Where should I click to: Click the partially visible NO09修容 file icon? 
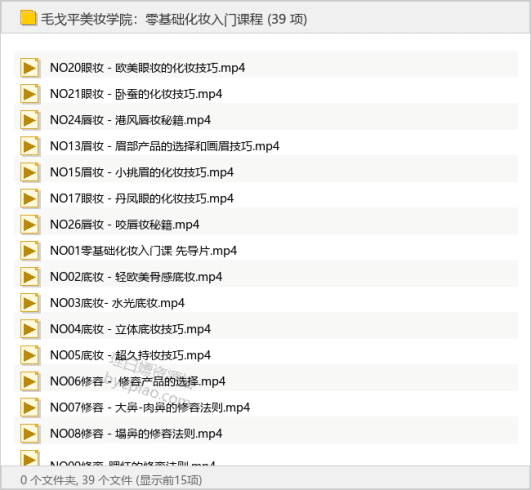click(x=29, y=457)
